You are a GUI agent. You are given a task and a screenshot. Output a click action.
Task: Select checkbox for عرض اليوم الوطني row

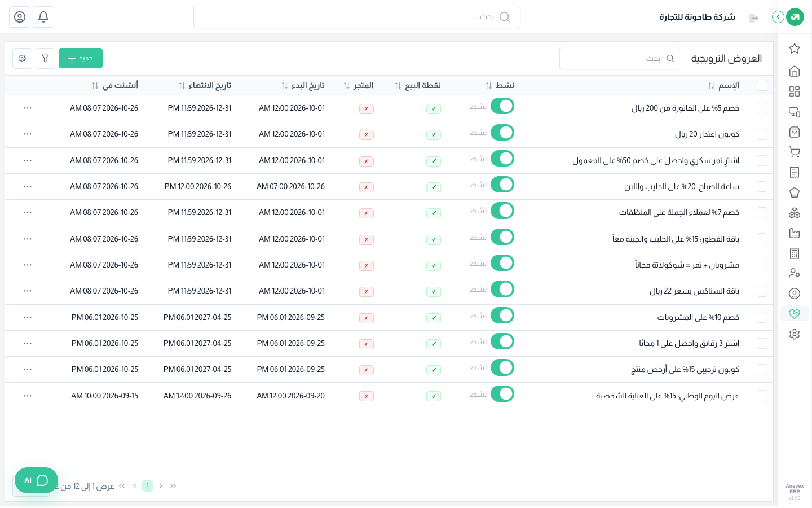[x=762, y=396]
